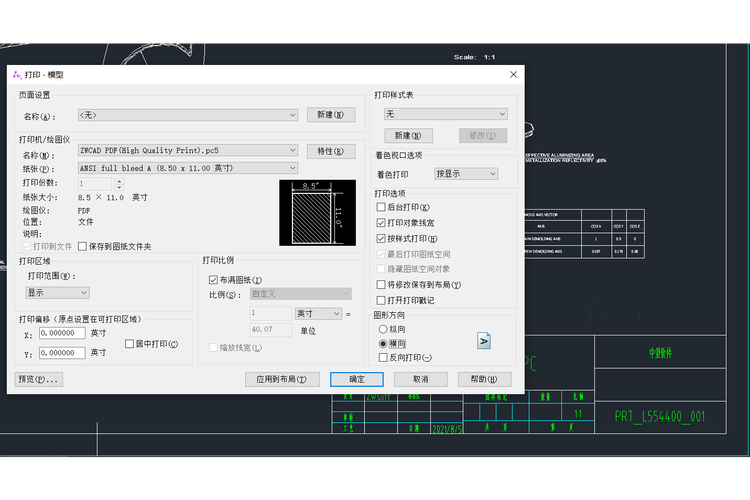Check the 居中打印 option
The width and height of the screenshot is (750, 500).
tap(129, 344)
